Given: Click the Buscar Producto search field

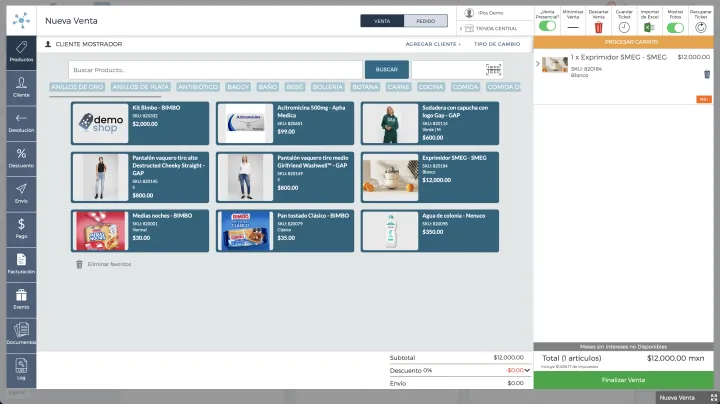Looking at the screenshot, I should 215,70.
